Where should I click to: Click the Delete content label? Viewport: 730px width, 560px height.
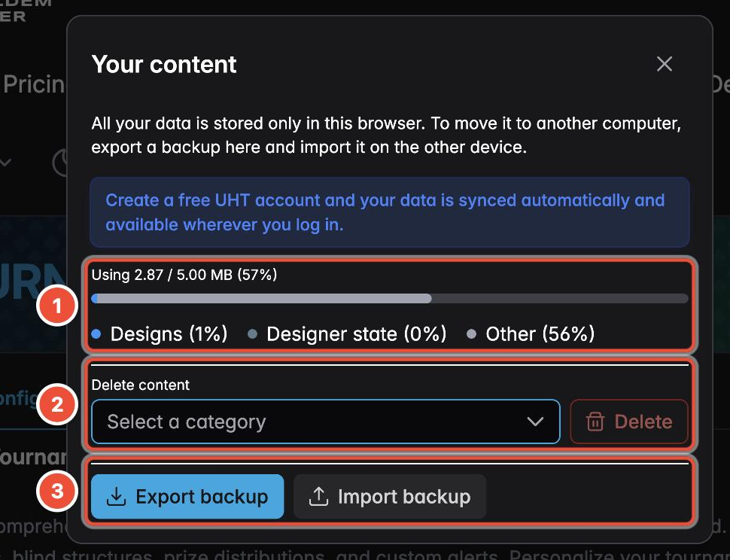coord(141,385)
